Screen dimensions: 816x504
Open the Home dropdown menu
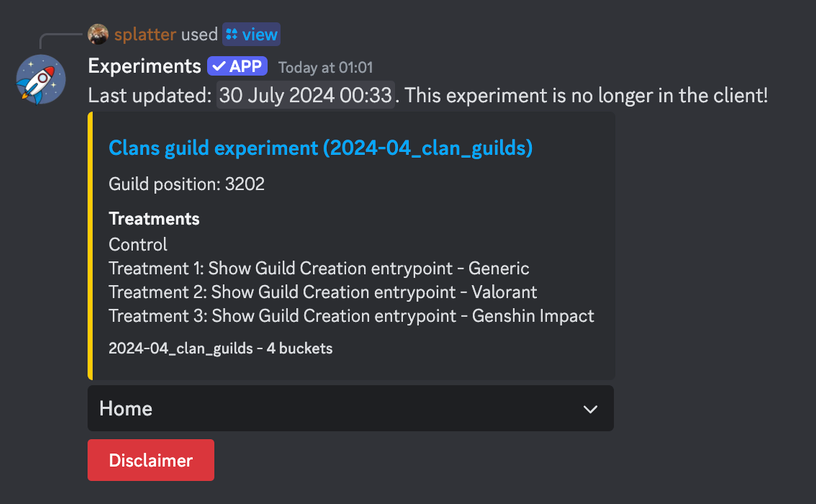(351, 408)
